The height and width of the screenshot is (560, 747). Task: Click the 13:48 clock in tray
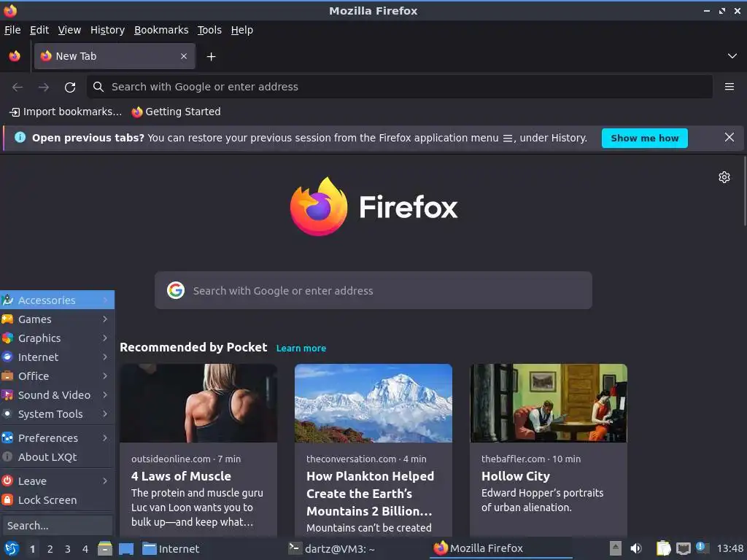(730, 548)
